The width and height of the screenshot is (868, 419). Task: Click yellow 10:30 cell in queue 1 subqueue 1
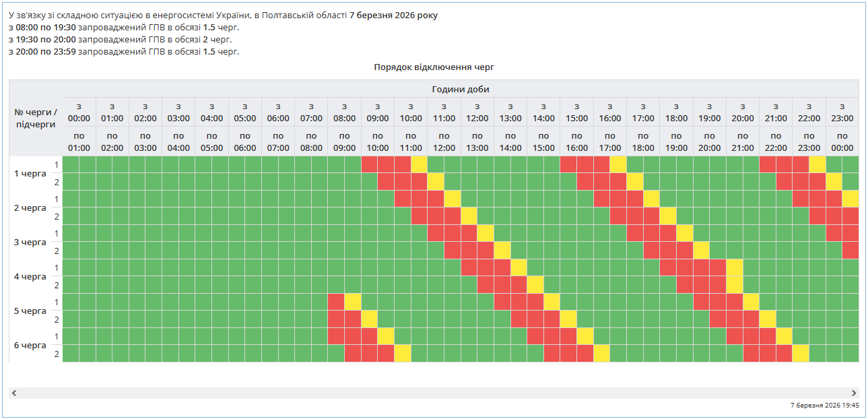click(419, 164)
